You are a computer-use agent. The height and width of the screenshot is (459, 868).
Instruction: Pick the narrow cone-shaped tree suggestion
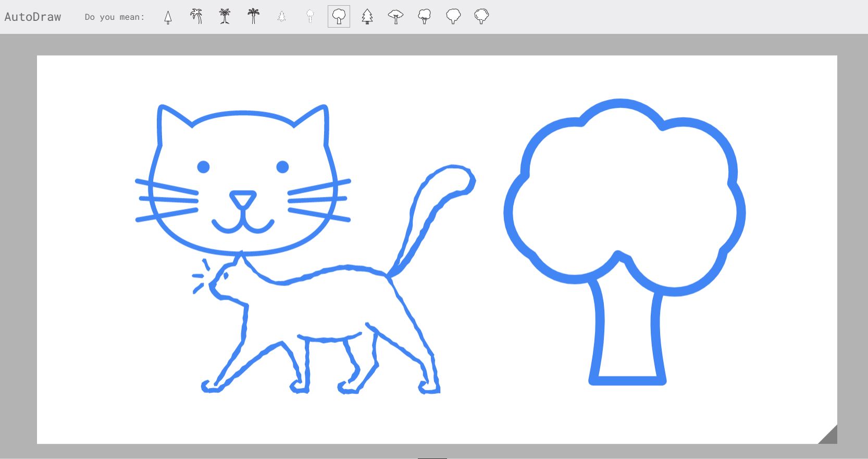coord(168,17)
